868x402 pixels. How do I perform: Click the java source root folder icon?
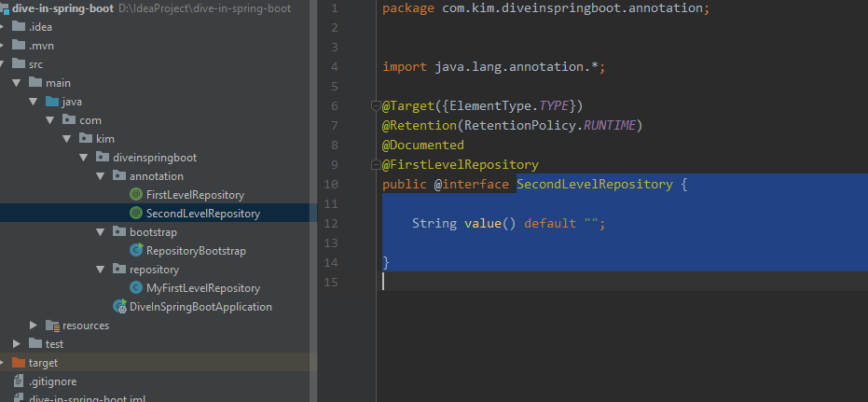(52, 102)
